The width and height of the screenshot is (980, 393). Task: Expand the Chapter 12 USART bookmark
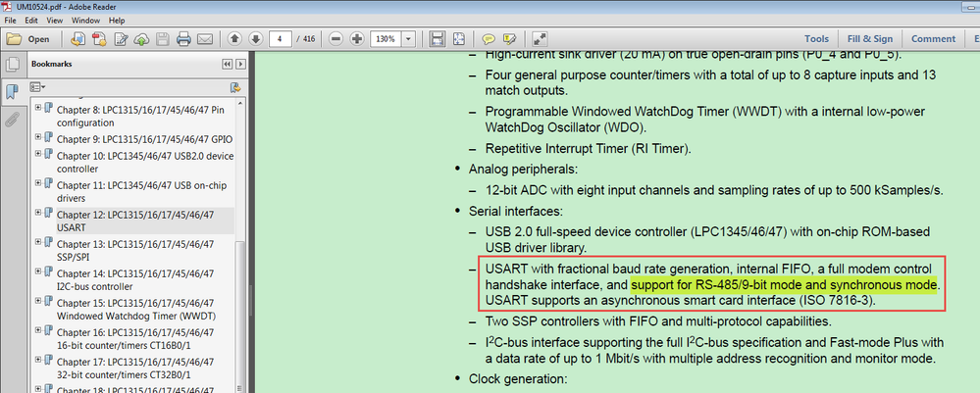tap(38, 213)
